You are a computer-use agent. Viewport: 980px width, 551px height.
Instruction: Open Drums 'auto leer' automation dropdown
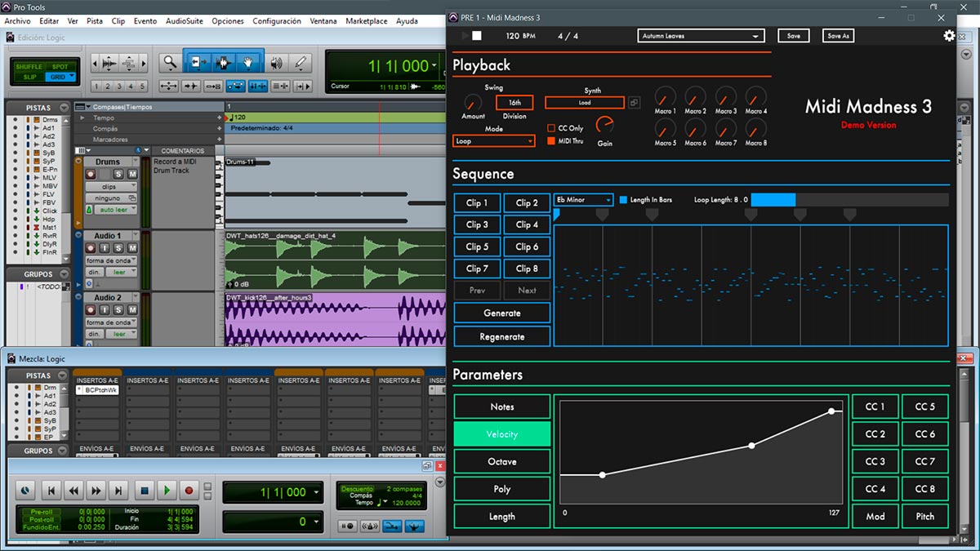(115, 210)
